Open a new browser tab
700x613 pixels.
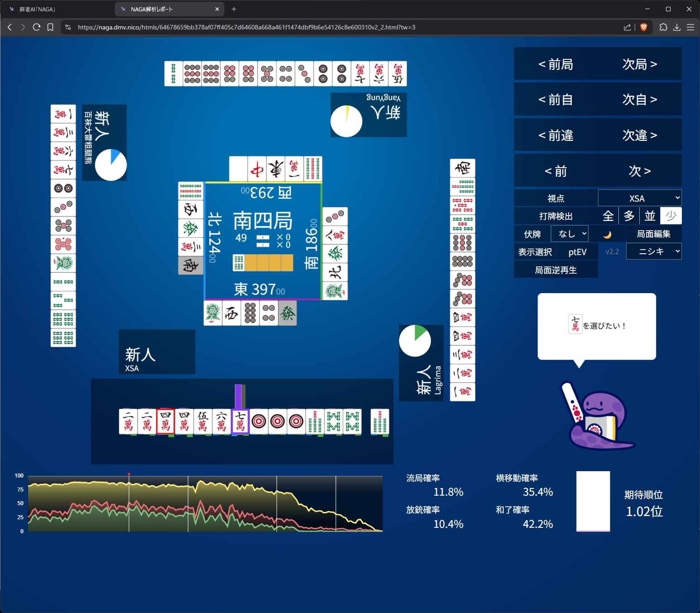234,9
